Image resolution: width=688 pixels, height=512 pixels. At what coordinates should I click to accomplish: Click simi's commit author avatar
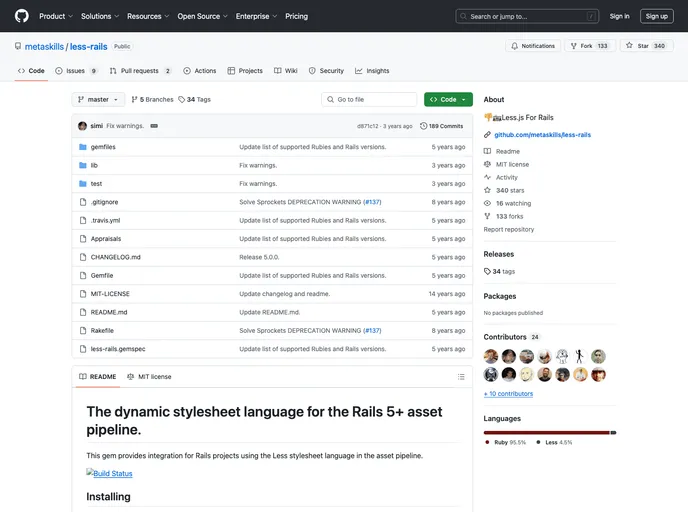point(82,126)
